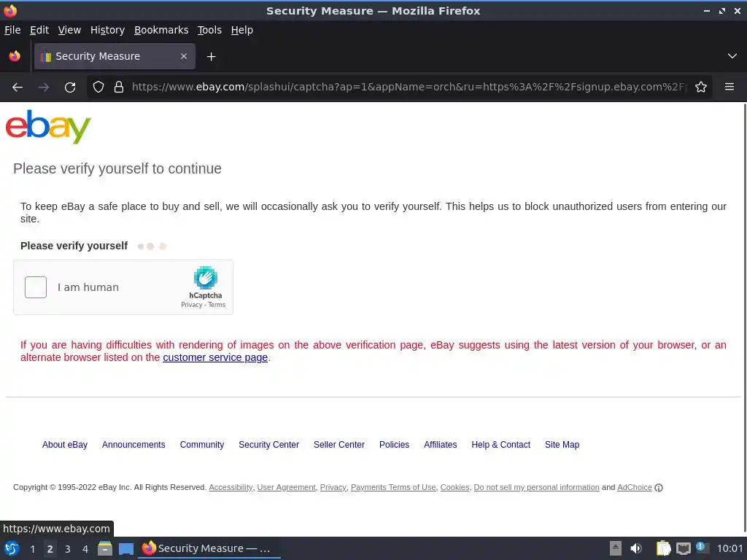Open the file manager taskbar icon
The image size is (747, 560).
click(x=105, y=548)
